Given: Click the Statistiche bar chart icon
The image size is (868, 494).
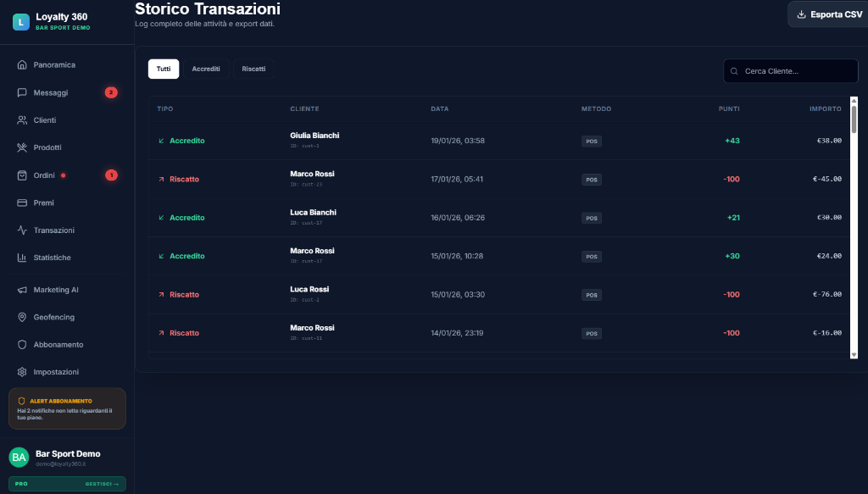Looking at the screenshot, I should (x=22, y=258).
